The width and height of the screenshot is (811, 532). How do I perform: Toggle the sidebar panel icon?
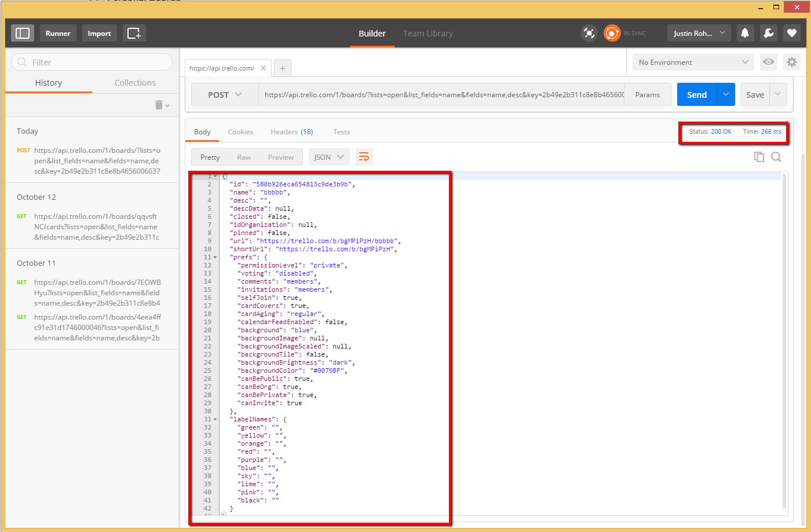tap(23, 33)
